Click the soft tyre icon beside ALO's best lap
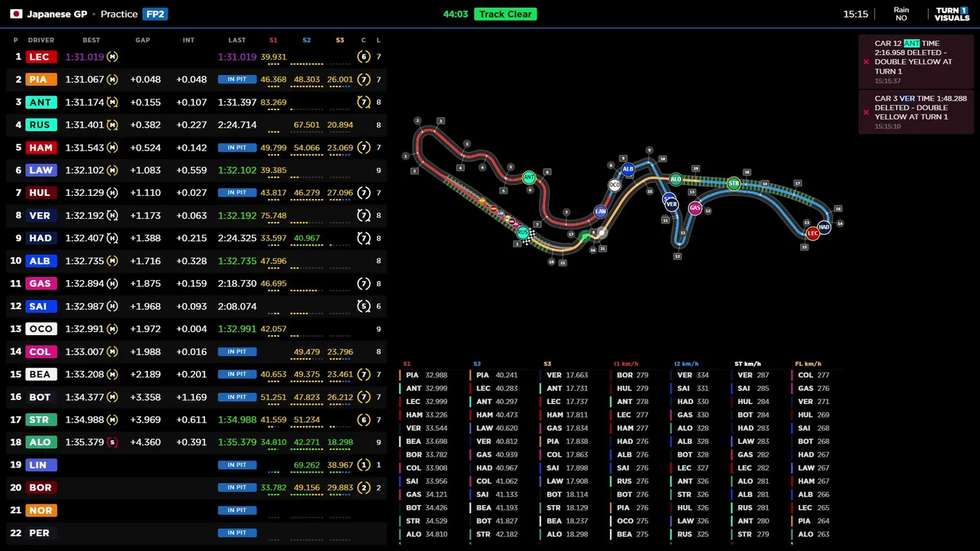The height and width of the screenshot is (551, 980). click(x=113, y=442)
